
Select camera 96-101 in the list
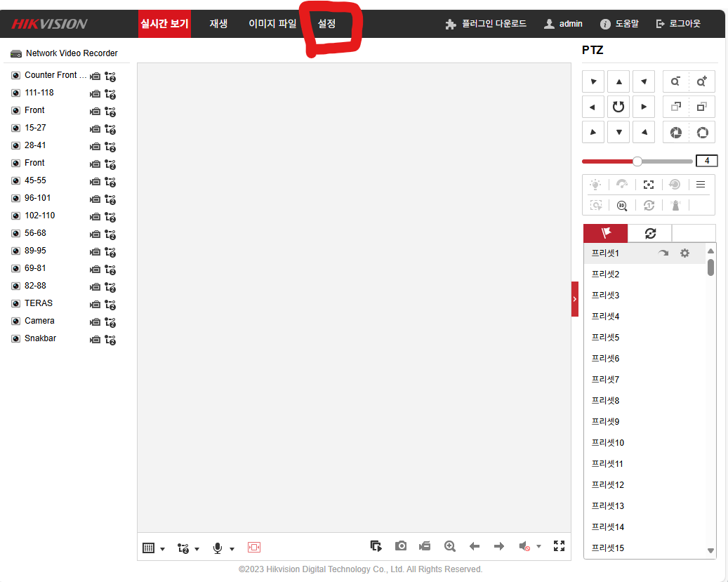click(x=38, y=198)
